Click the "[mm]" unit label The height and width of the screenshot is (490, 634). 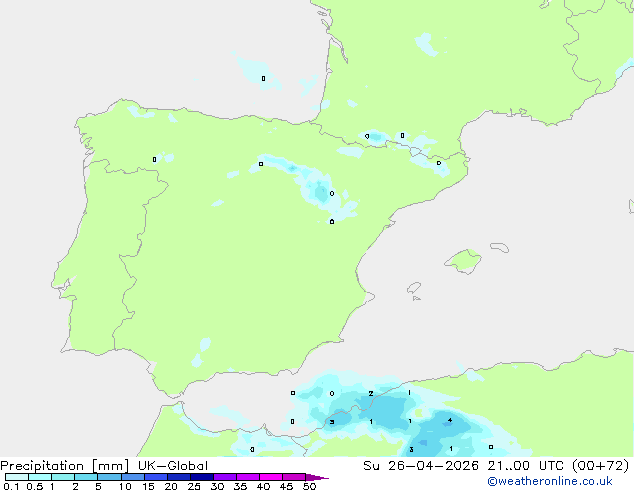110,466
